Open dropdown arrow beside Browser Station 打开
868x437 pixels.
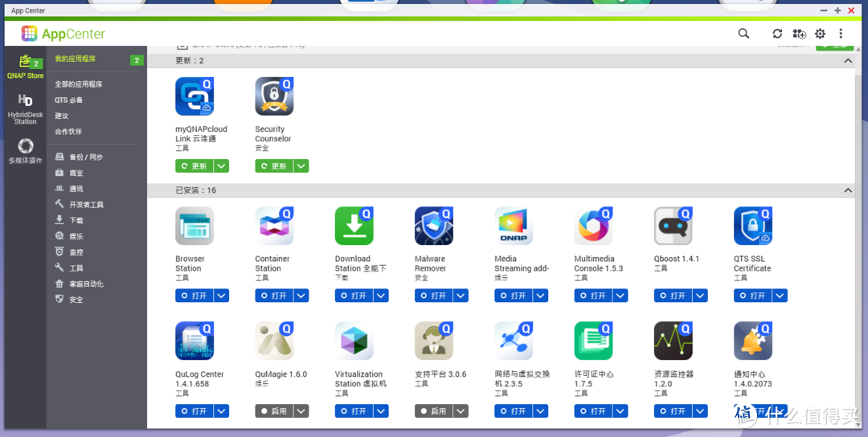coord(222,296)
